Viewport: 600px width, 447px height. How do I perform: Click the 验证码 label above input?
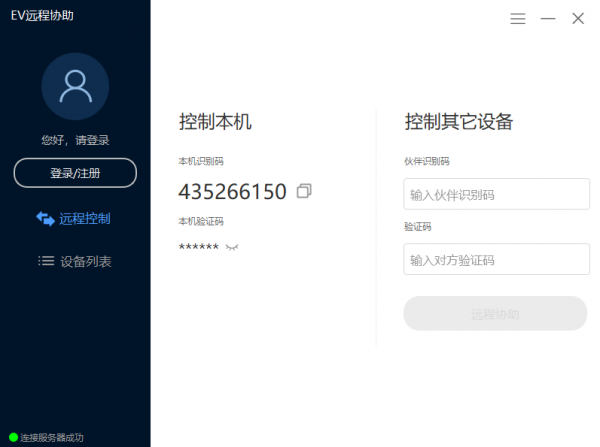[417, 227]
